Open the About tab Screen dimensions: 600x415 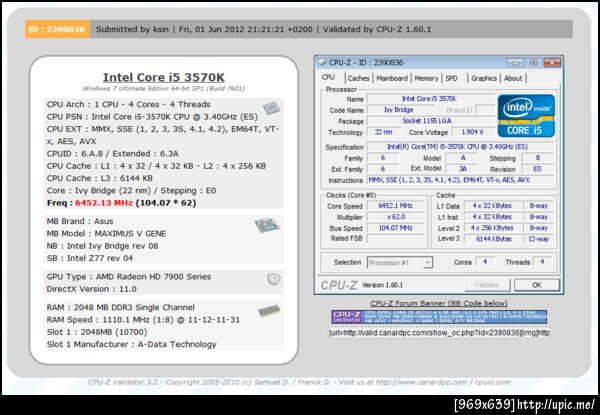513,78
